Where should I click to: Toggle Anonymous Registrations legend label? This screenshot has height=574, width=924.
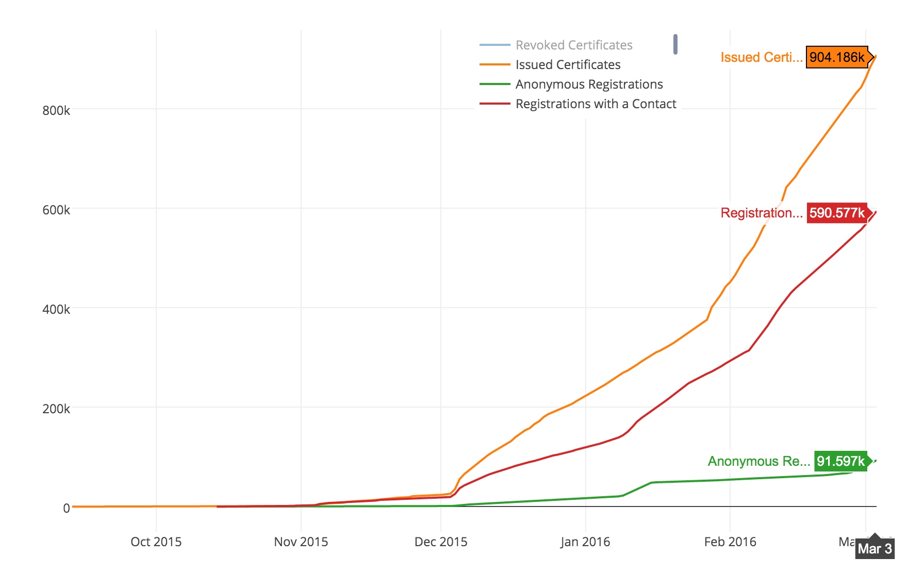tap(589, 85)
